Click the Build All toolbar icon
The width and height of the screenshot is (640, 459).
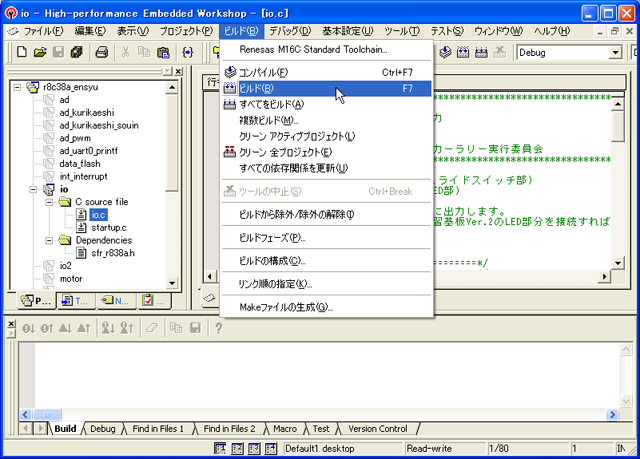click(x=481, y=52)
